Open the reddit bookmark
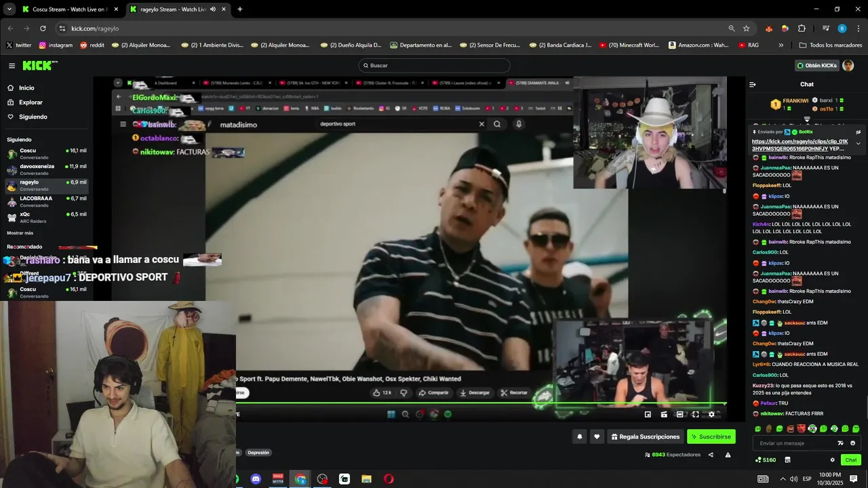Screen dimensions: 868x488 [x=92, y=45]
